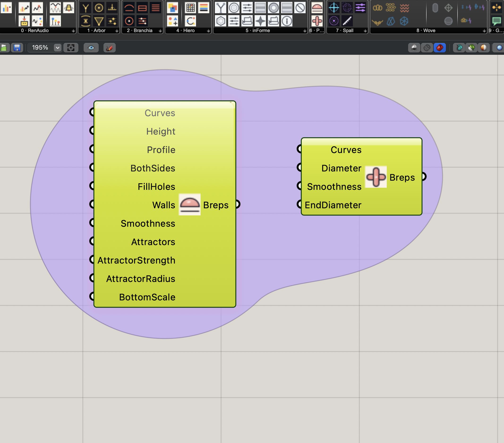504x443 pixels.
Task: Select the cyan crosshair icon in Spall
Action: tap(334, 8)
